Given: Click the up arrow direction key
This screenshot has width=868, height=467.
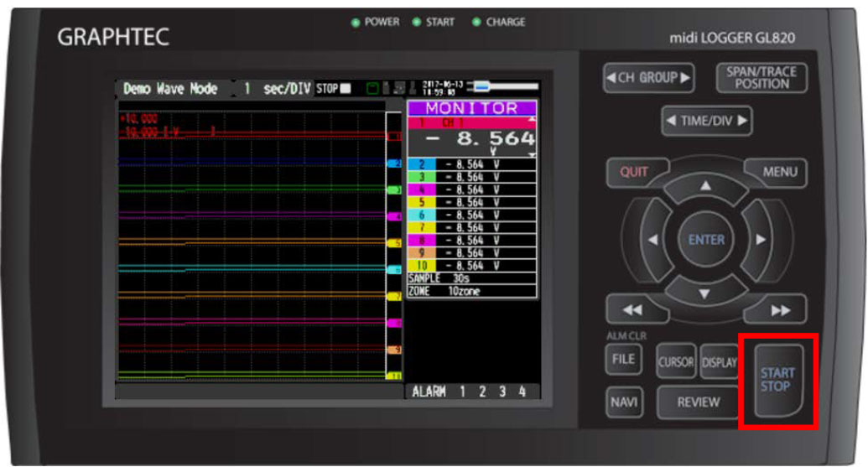Looking at the screenshot, I should [x=705, y=186].
